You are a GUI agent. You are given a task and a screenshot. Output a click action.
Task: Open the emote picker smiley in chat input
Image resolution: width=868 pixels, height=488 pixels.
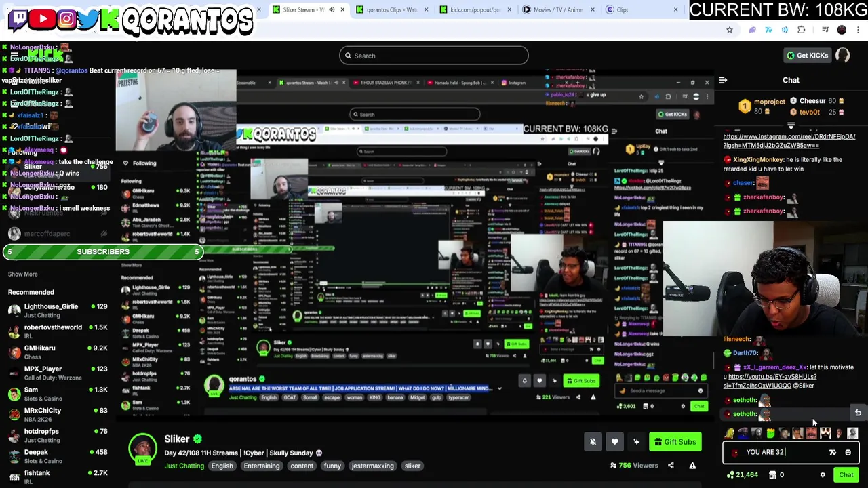point(848,453)
